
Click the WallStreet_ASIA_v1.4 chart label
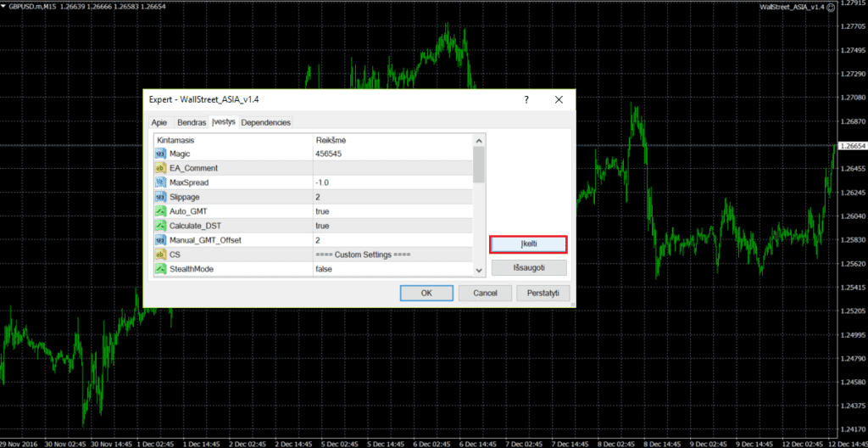point(793,7)
